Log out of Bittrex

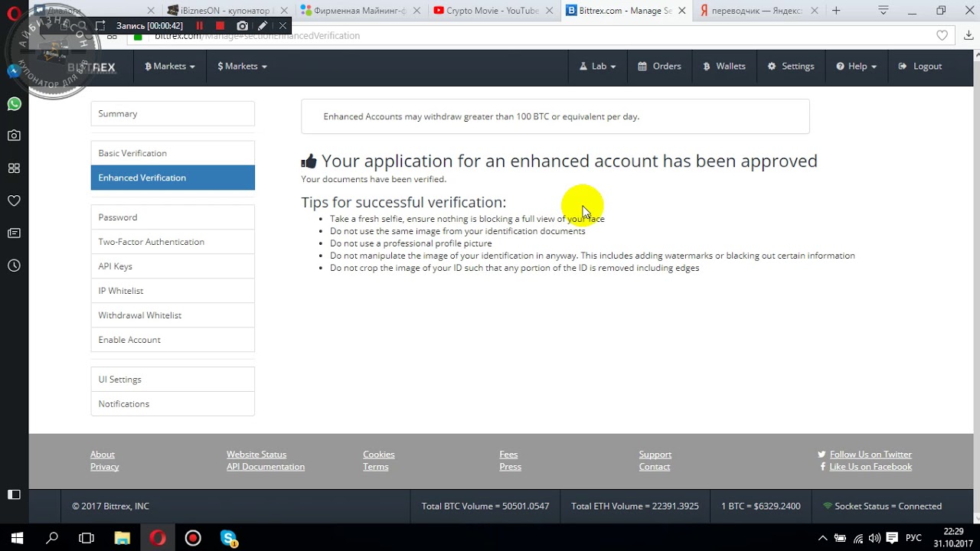[920, 67]
